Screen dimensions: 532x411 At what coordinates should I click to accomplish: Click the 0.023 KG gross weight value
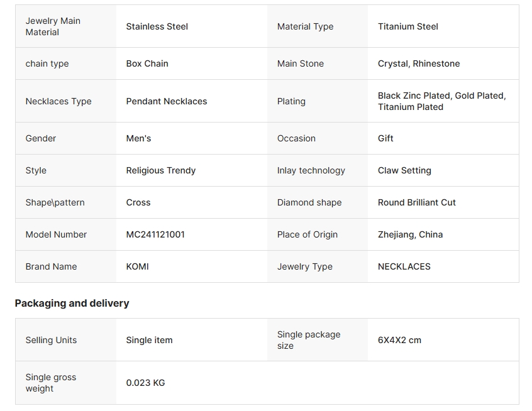click(145, 383)
